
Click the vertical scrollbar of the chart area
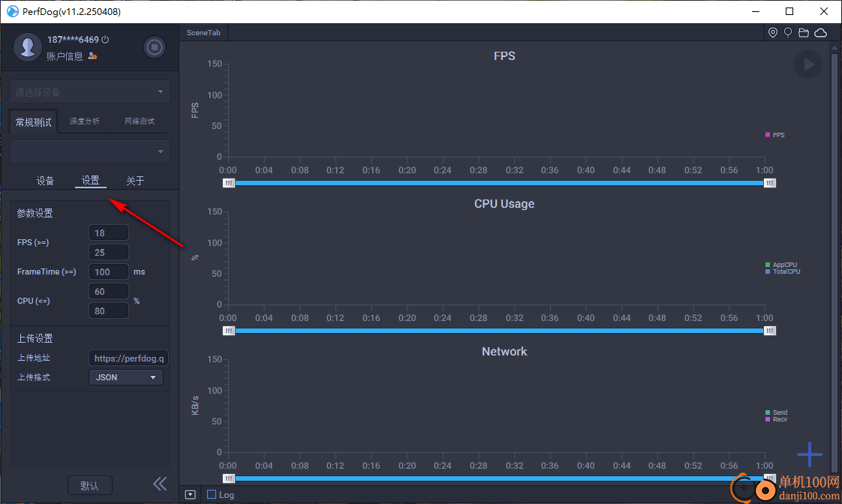(834, 263)
